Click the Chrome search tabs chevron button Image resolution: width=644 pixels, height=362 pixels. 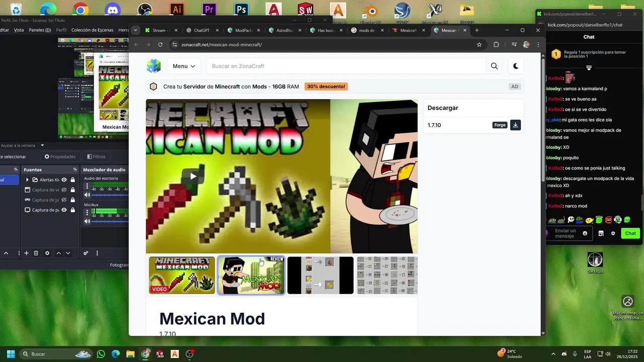point(135,30)
